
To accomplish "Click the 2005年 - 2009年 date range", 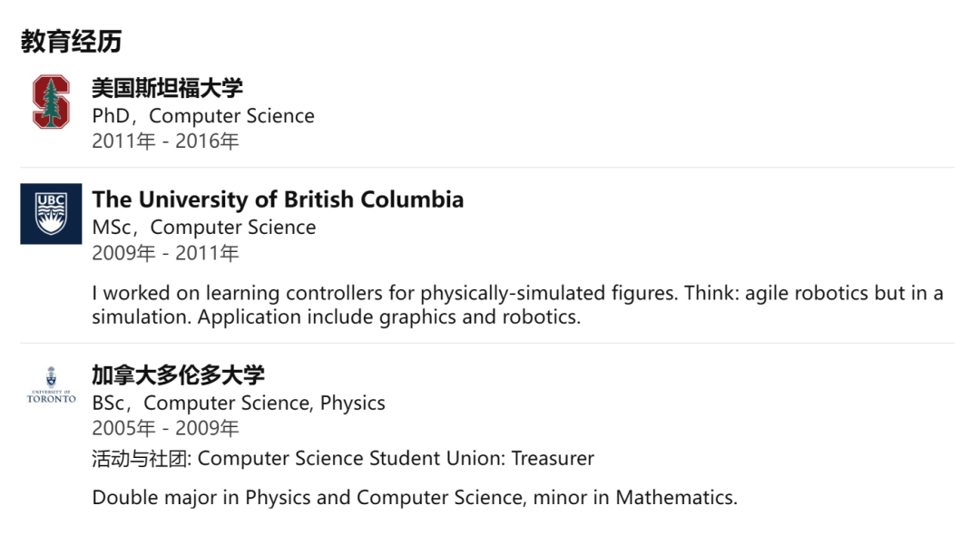I will [x=165, y=428].
